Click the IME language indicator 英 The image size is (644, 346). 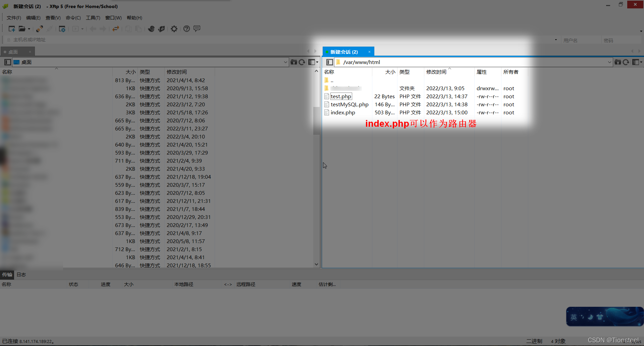(x=574, y=317)
